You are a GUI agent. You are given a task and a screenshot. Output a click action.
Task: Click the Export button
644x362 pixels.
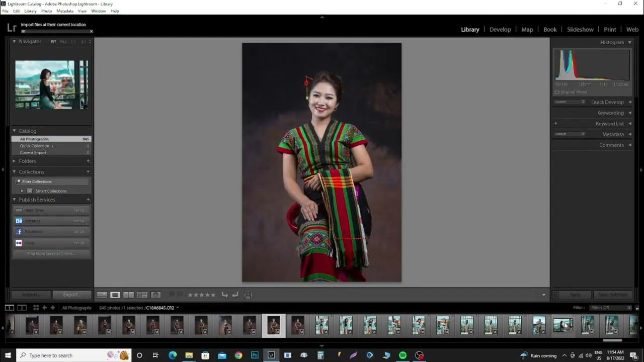pos(71,295)
